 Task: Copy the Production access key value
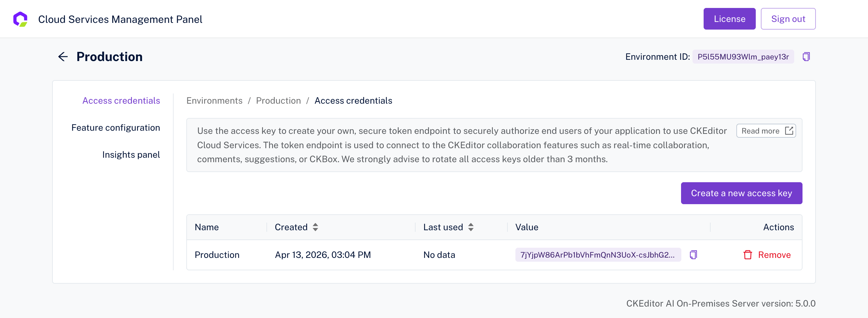693,255
